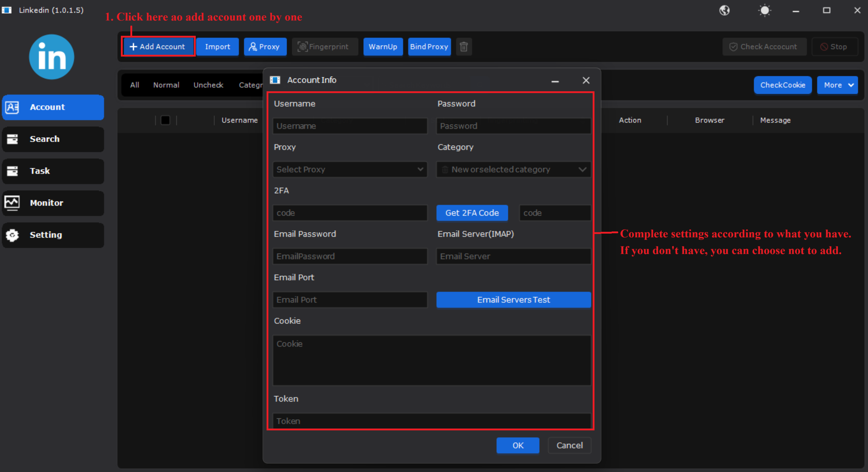Close the Account Info dialog
This screenshot has width=868, height=472.
point(586,80)
